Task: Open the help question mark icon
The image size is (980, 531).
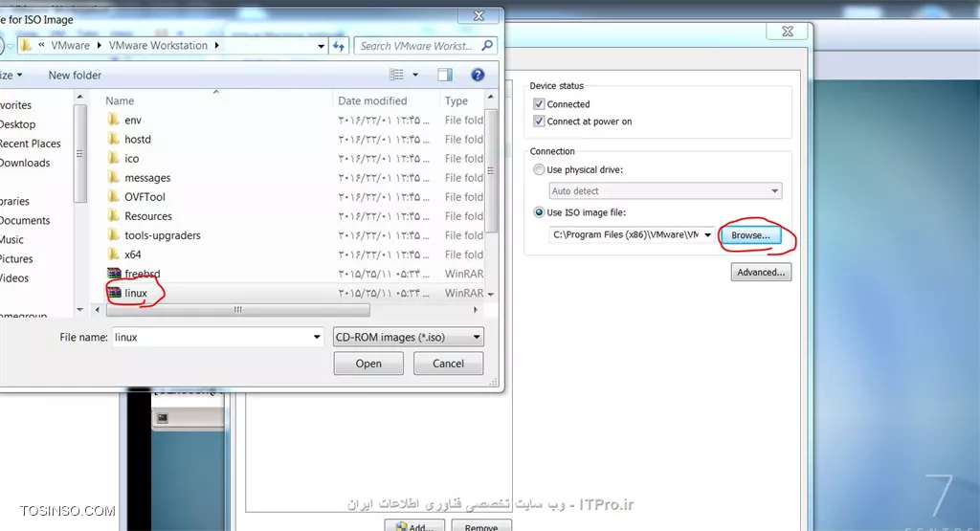Action: (x=478, y=75)
